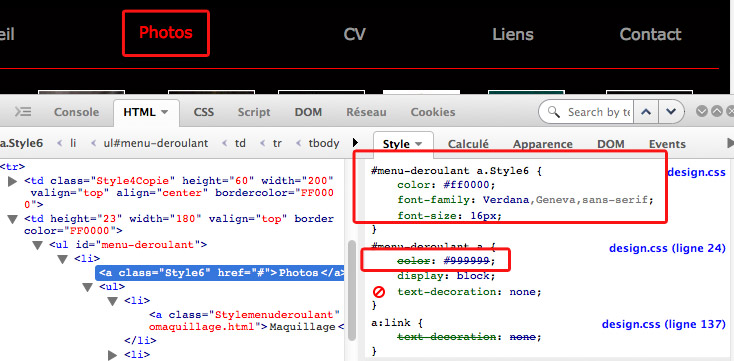The width and height of the screenshot is (734, 361).
Task: Click the breadcrumb overflow arrow after tbody
Action: pos(355,142)
